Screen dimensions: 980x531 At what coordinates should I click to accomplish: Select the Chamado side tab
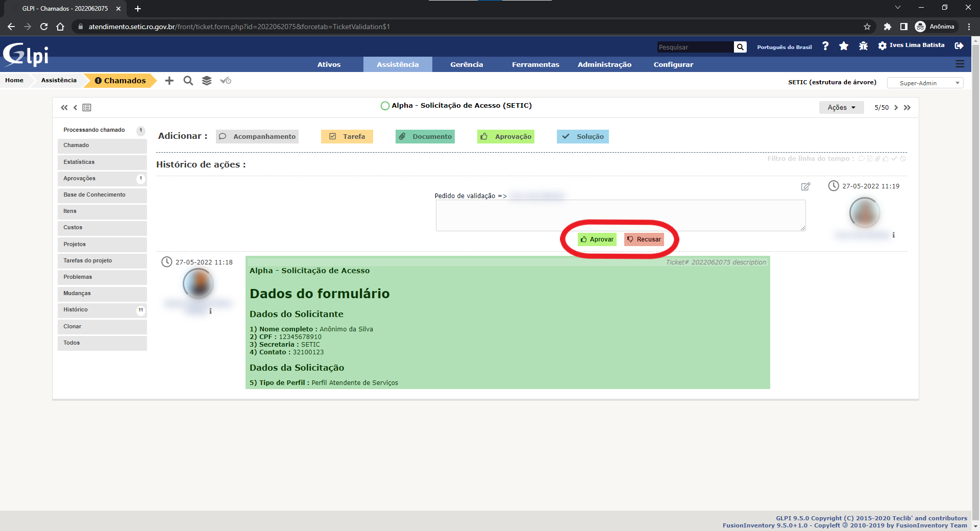[102, 146]
